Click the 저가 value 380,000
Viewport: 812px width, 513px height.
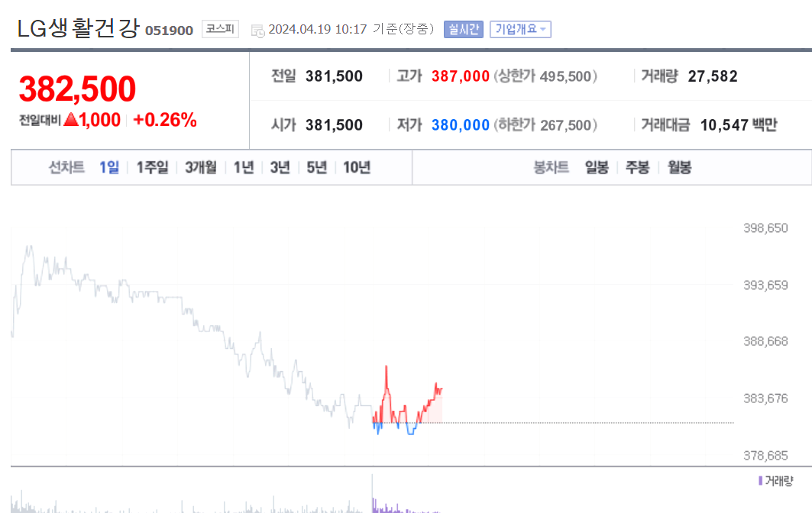click(x=461, y=124)
